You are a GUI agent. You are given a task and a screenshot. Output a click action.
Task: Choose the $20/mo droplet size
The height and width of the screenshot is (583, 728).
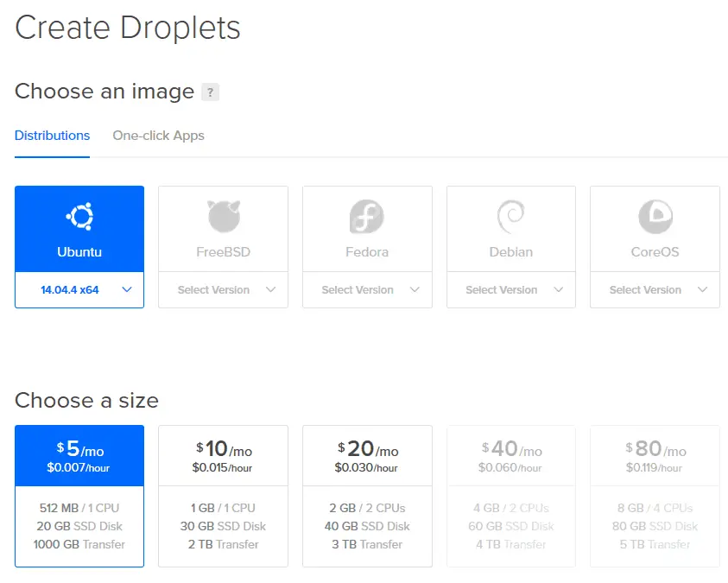click(x=367, y=497)
